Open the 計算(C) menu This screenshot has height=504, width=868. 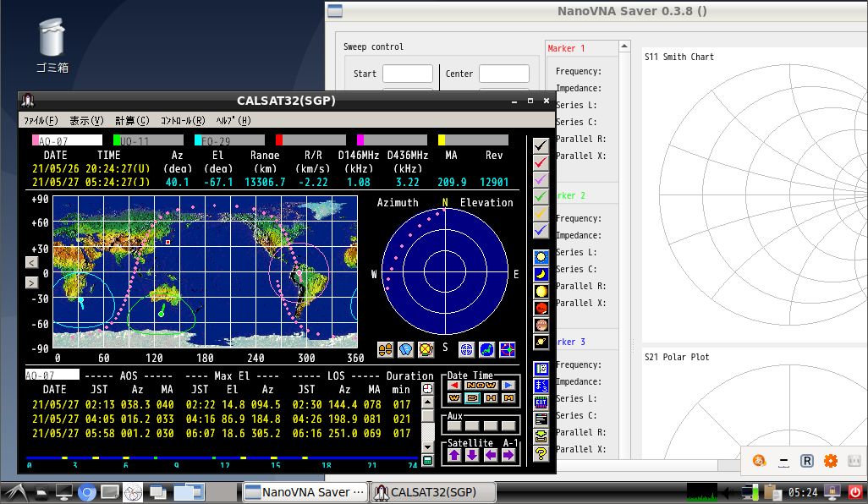pos(132,120)
